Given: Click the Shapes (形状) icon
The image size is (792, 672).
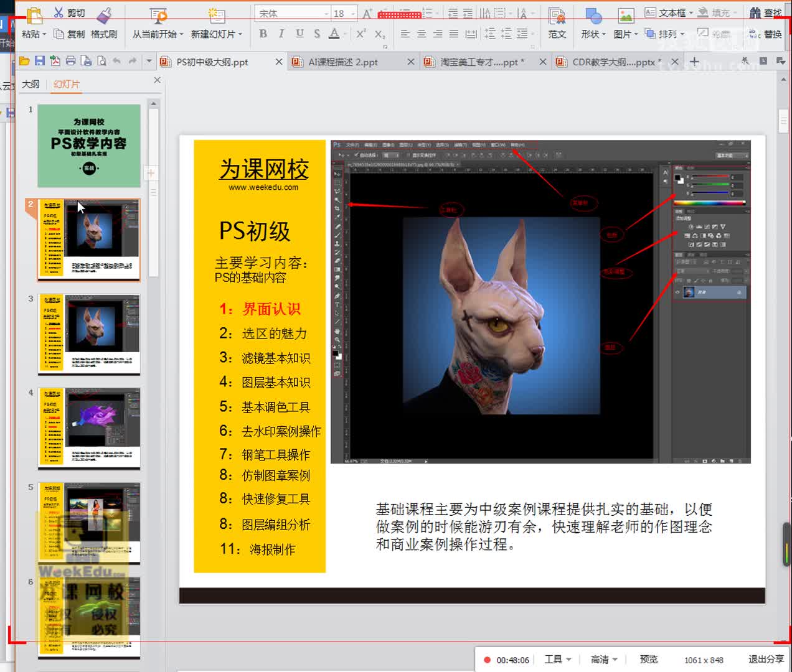Looking at the screenshot, I should [593, 15].
